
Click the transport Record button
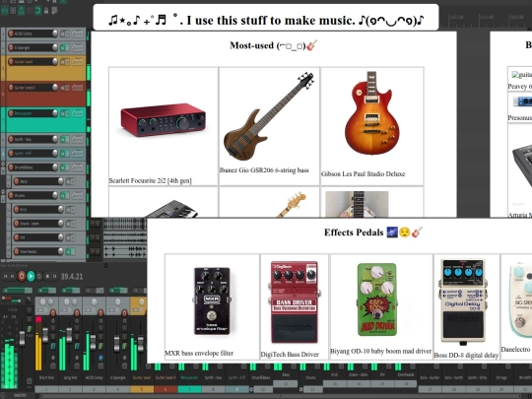(22, 276)
